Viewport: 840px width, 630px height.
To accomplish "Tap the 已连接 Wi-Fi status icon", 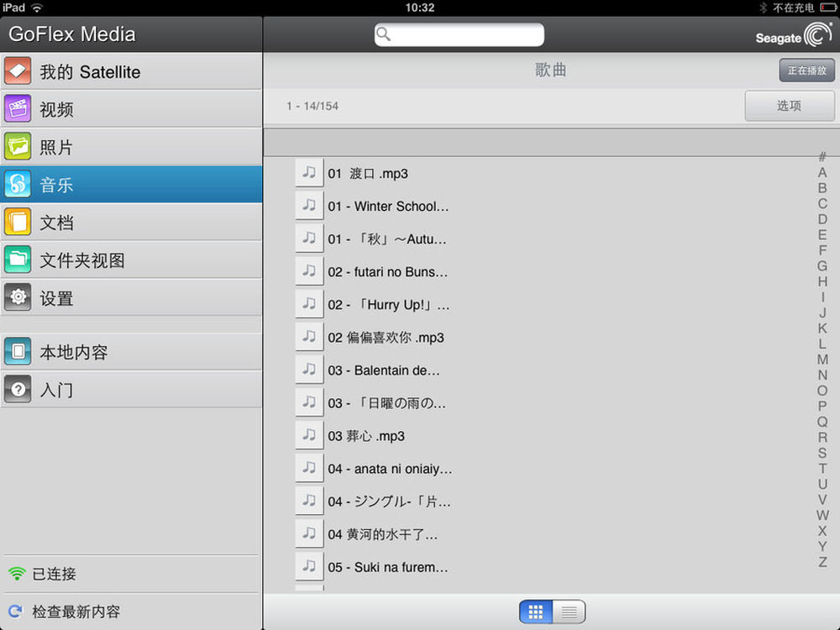I will (x=16, y=575).
